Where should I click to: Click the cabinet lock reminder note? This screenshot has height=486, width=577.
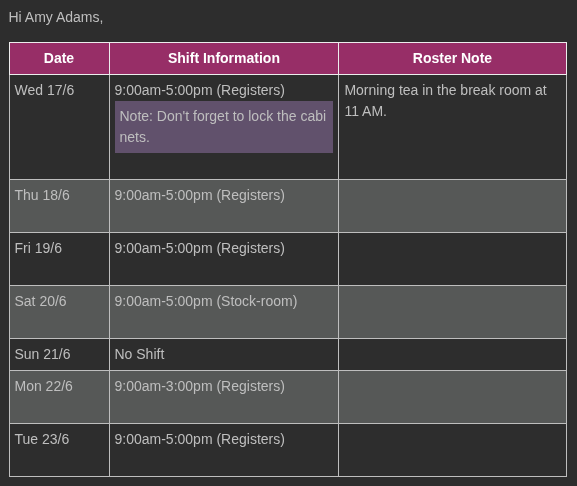pyautogui.click(x=224, y=127)
